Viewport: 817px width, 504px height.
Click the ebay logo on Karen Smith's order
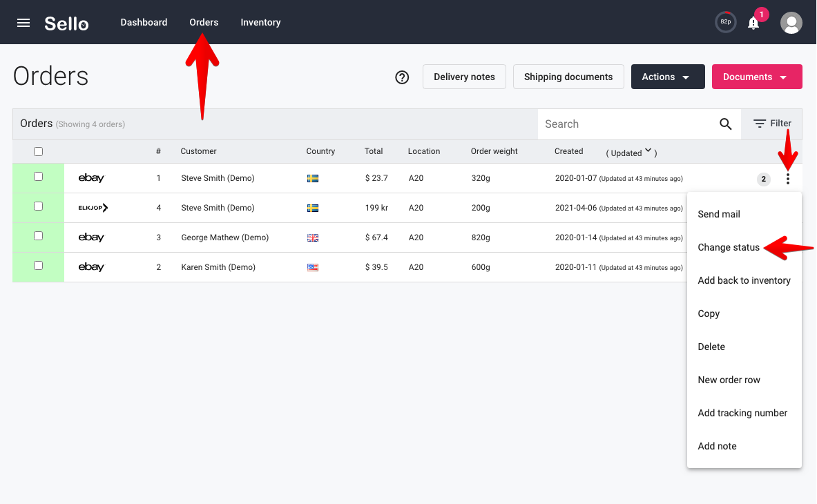coord(91,267)
